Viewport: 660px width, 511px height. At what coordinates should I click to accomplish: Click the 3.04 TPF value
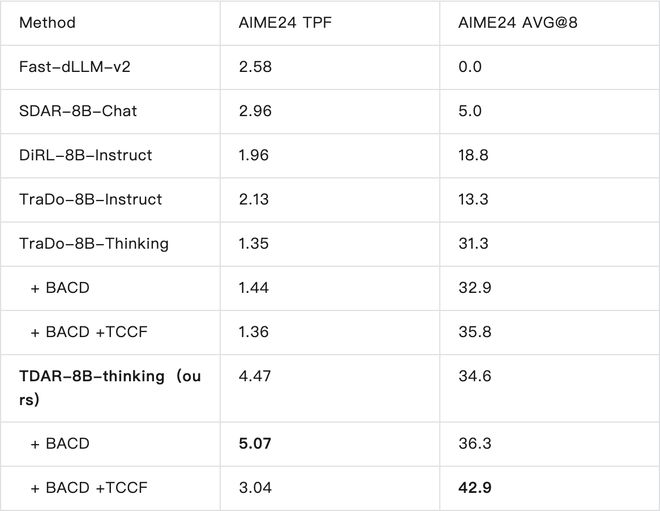coord(254,488)
